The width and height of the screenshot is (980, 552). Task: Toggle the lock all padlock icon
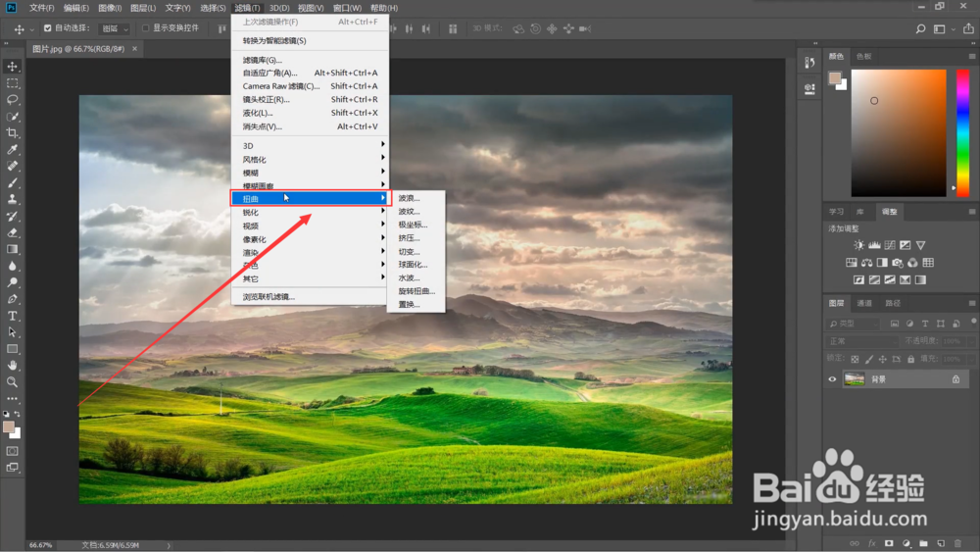coord(911,359)
